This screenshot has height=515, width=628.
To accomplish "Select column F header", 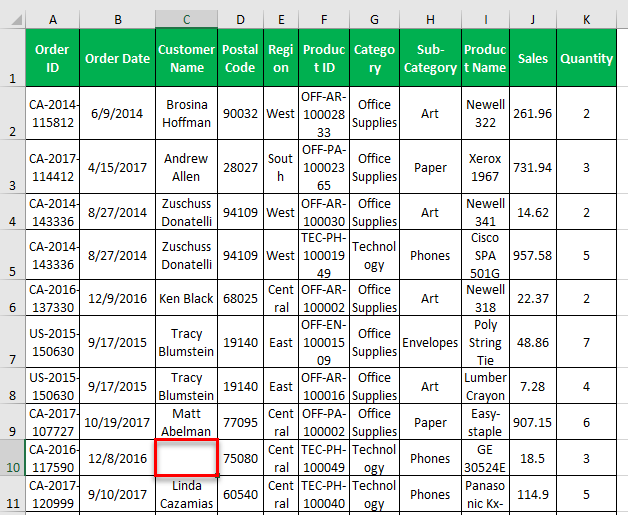I will pyautogui.click(x=324, y=19).
